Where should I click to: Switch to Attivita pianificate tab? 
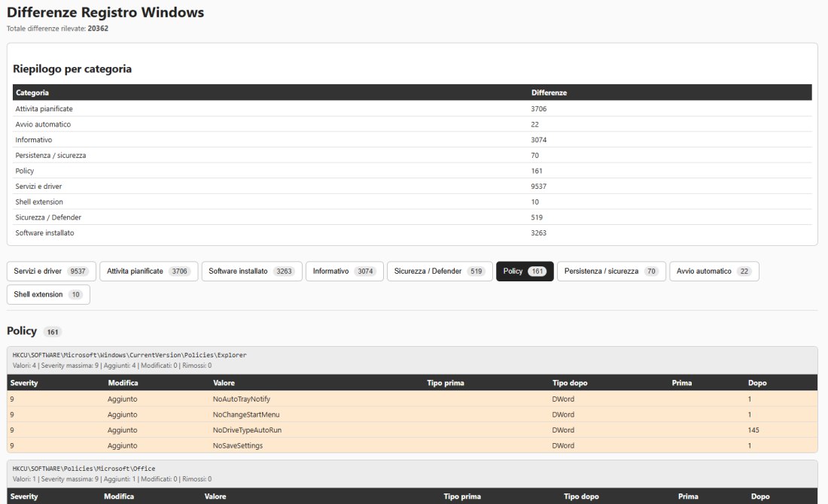pyautogui.click(x=148, y=272)
